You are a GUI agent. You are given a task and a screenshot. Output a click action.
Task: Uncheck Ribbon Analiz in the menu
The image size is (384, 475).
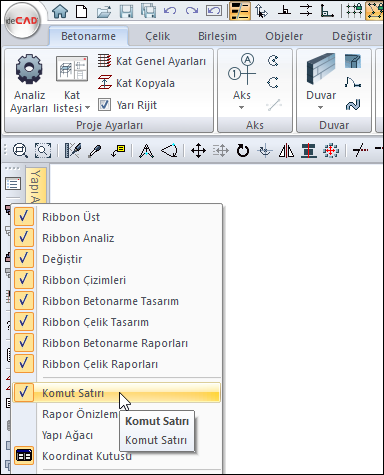(23, 237)
